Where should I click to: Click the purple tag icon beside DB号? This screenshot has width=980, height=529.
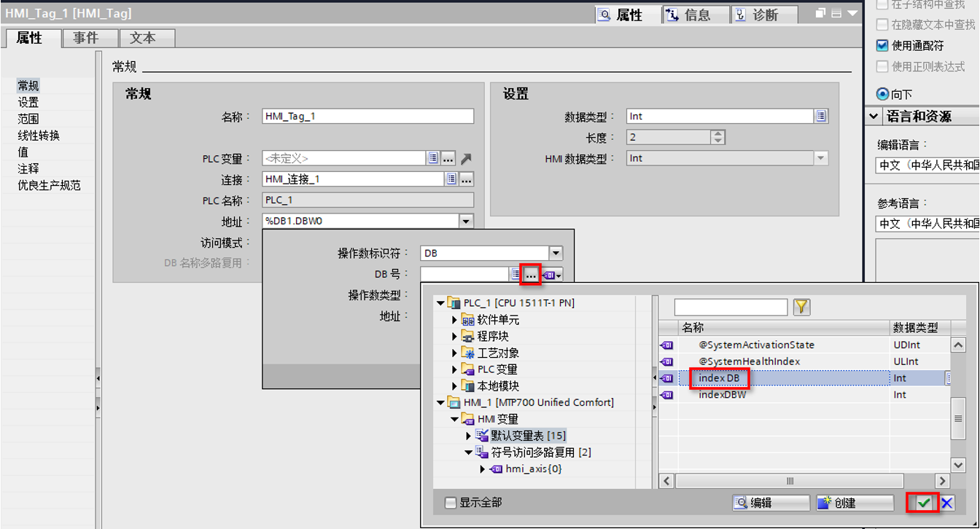click(552, 275)
